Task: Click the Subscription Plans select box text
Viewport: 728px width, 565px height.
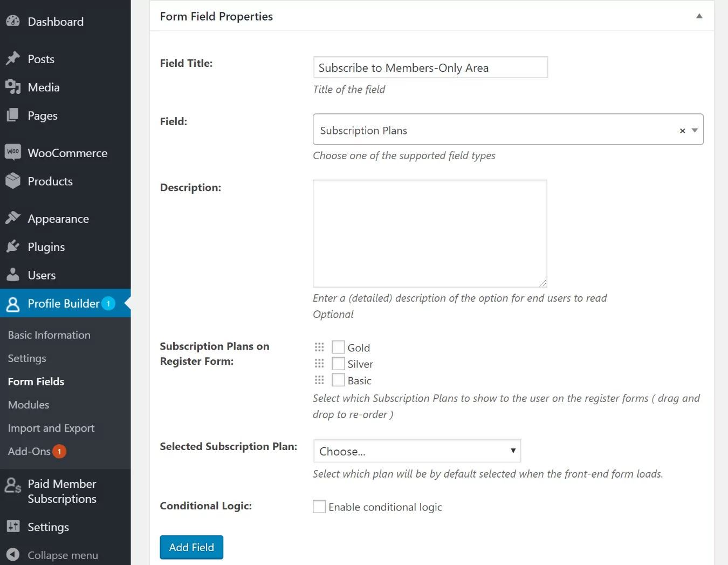Action: coord(363,130)
